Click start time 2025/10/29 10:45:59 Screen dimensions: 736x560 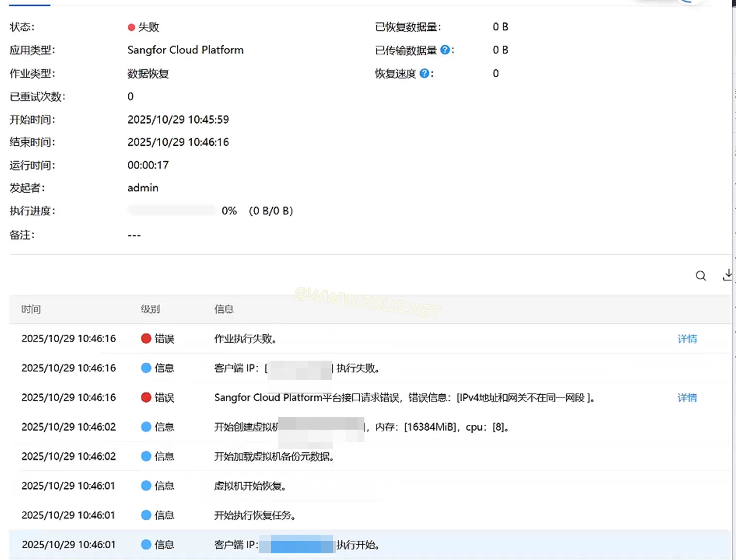point(178,120)
